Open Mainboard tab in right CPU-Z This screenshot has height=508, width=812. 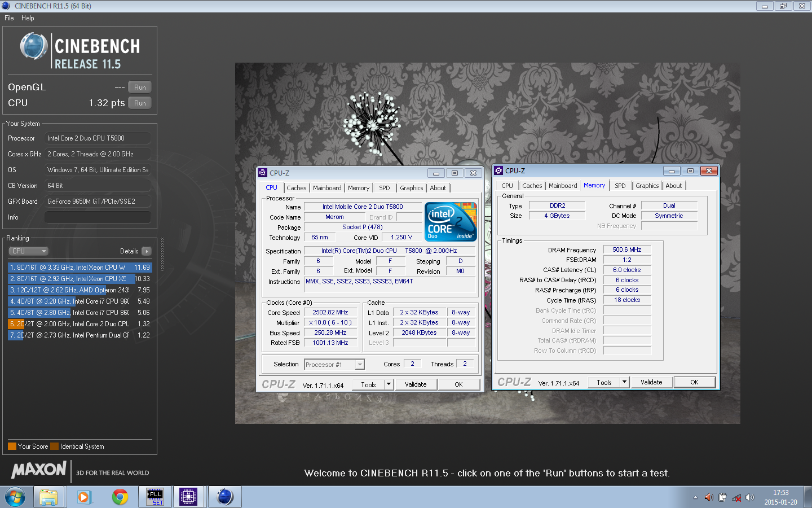(x=563, y=186)
